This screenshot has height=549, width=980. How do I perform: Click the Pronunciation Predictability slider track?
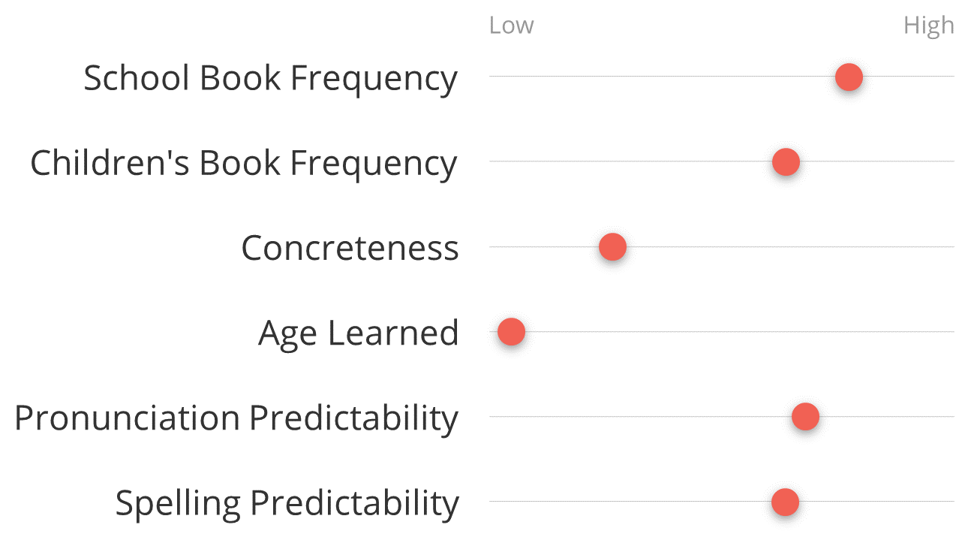point(722,416)
